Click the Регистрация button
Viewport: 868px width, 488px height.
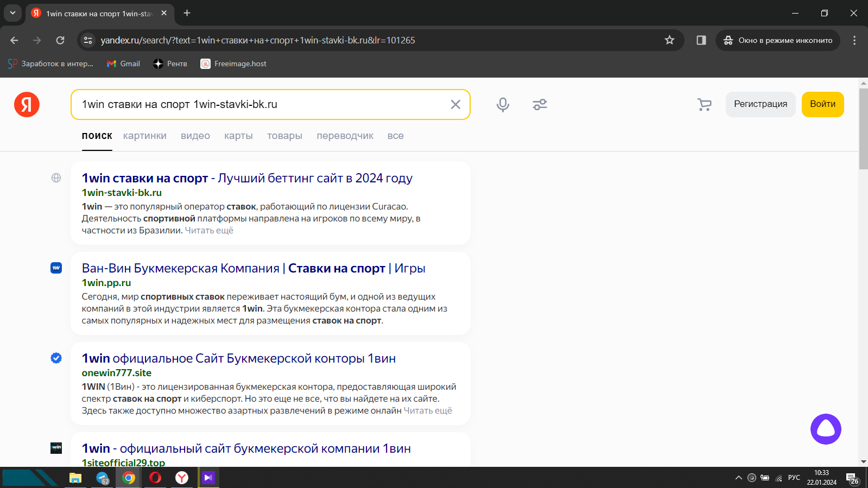coord(761,104)
